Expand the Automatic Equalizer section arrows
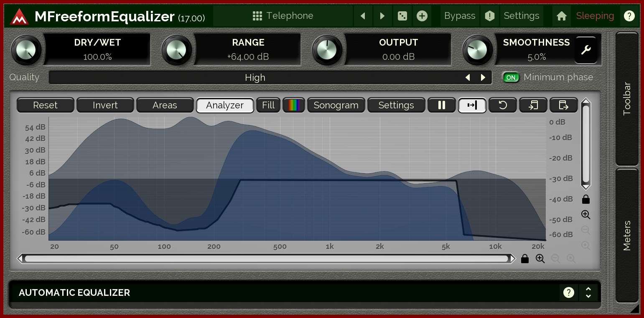Image resolution: width=644 pixels, height=318 pixels. pyautogui.click(x=588, y=292)
